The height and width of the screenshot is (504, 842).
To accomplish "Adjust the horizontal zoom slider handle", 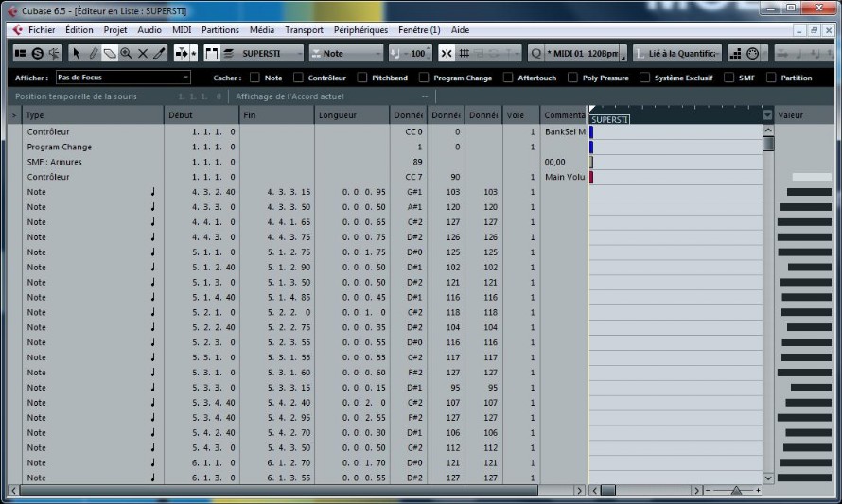I will 736,491.
